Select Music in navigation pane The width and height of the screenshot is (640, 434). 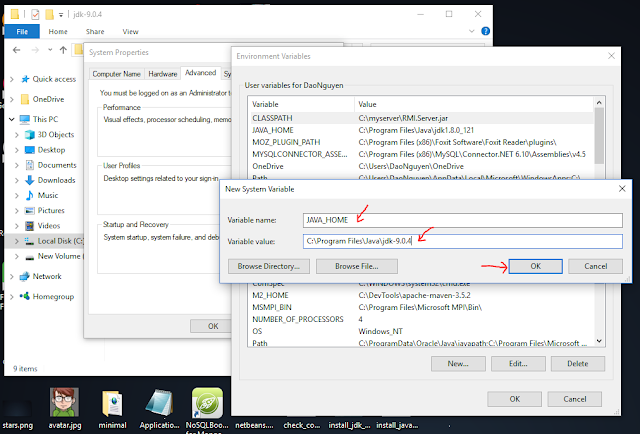coord(42,195)
